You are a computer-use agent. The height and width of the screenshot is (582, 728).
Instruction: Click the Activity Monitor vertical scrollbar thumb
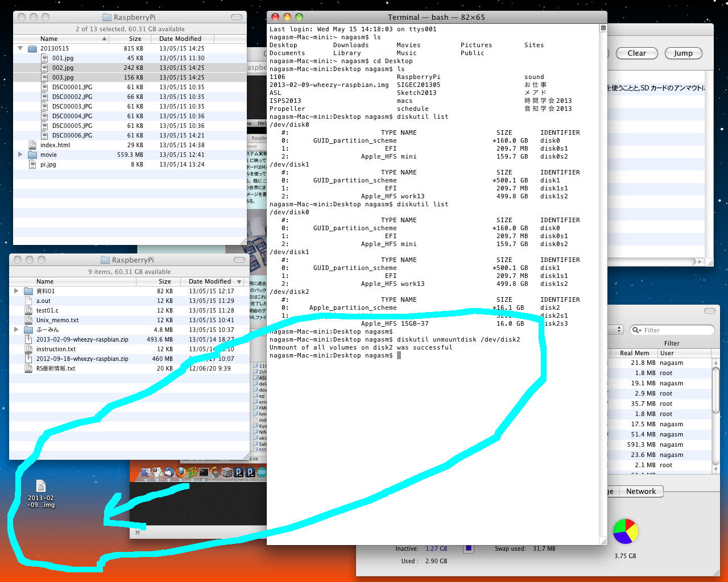click(x=716, y=390)
